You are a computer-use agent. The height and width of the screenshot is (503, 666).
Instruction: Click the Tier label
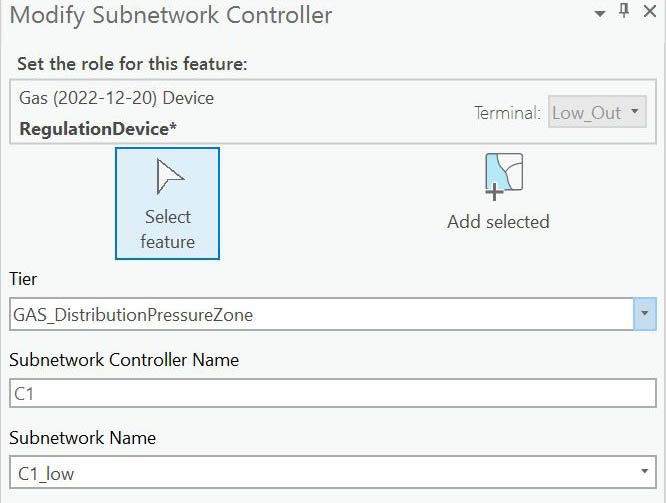tap(23, 280)
